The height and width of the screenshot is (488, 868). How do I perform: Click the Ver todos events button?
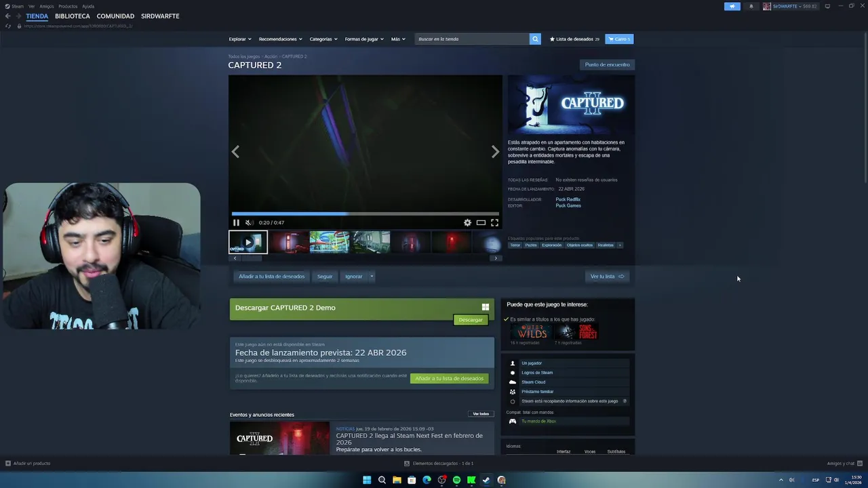481,414
